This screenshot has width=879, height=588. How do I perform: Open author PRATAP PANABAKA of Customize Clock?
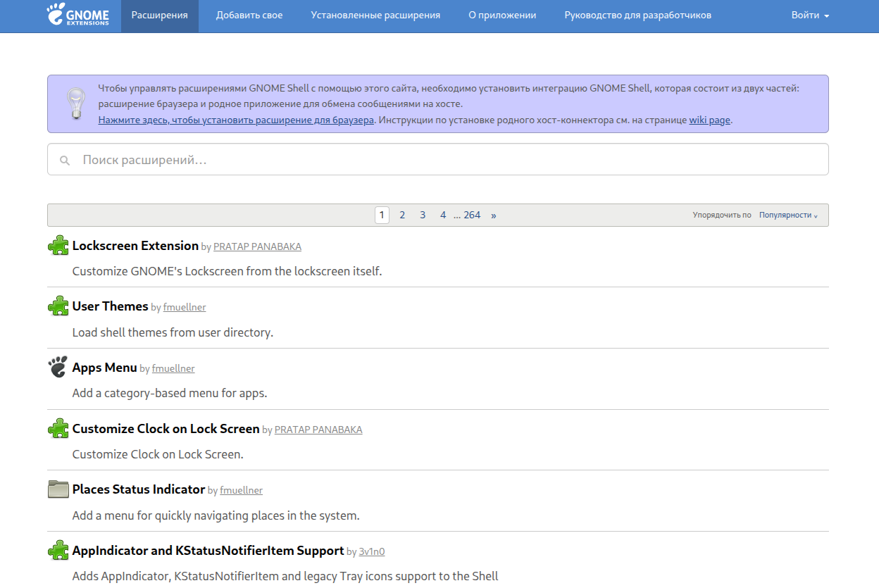click(318, 430)
